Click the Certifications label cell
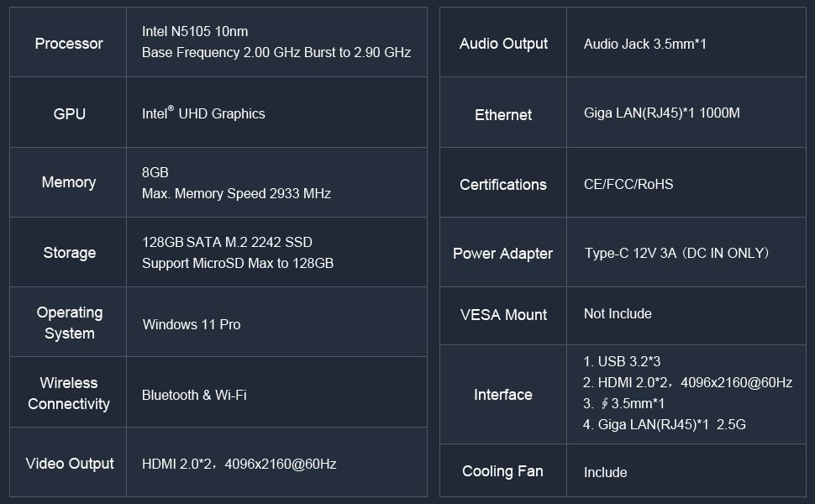Screen dimensions: 815x504 tap(503, 185)
